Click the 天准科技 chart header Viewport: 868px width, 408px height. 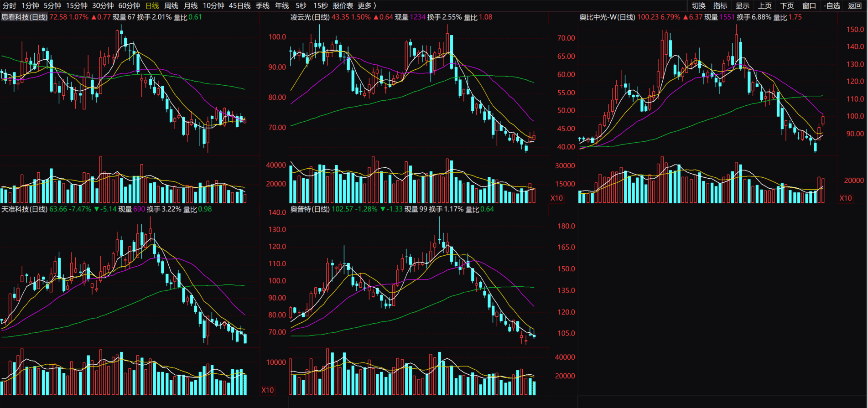point(24,209)
